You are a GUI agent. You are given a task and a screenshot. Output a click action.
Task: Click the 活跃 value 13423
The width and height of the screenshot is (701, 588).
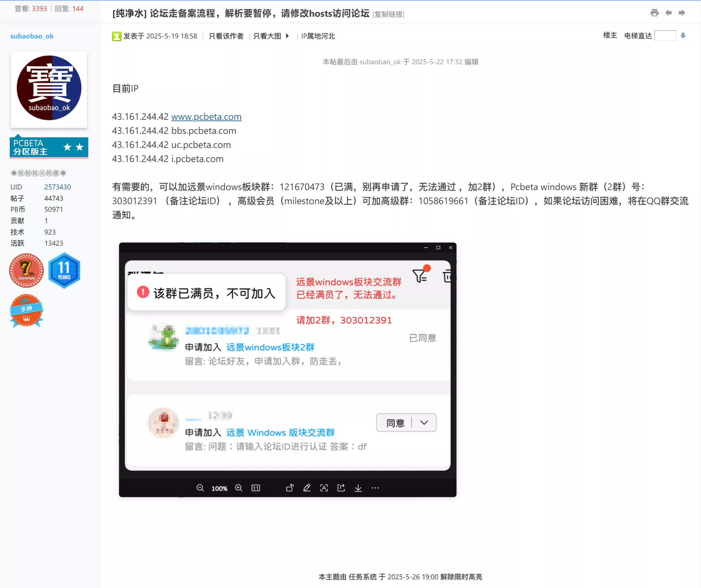tap(54, 243)
